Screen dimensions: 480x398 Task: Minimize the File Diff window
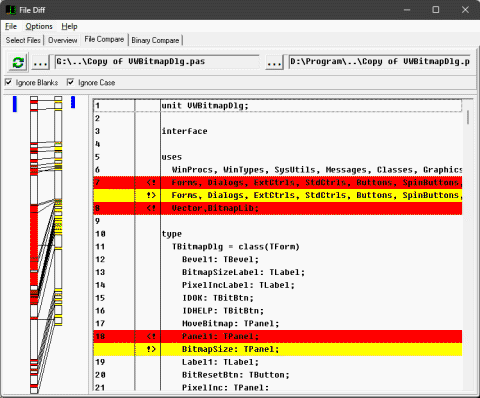tap(407, 10)
